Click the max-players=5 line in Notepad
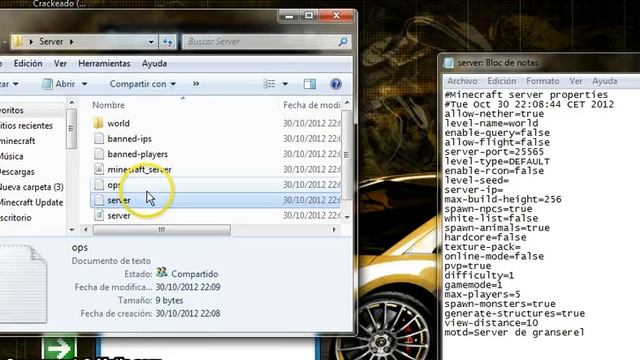640x360 pixels. tap(482, 295)
